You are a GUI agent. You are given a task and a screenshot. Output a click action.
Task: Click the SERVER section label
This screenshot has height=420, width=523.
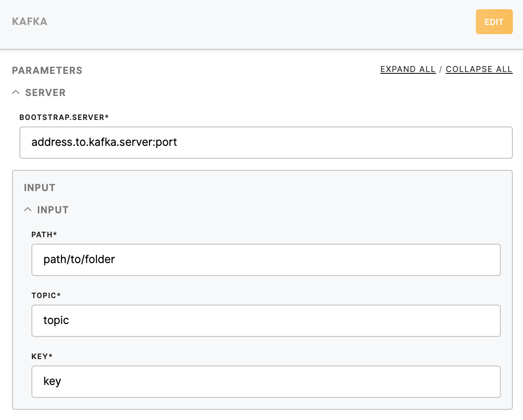point(45,92)
